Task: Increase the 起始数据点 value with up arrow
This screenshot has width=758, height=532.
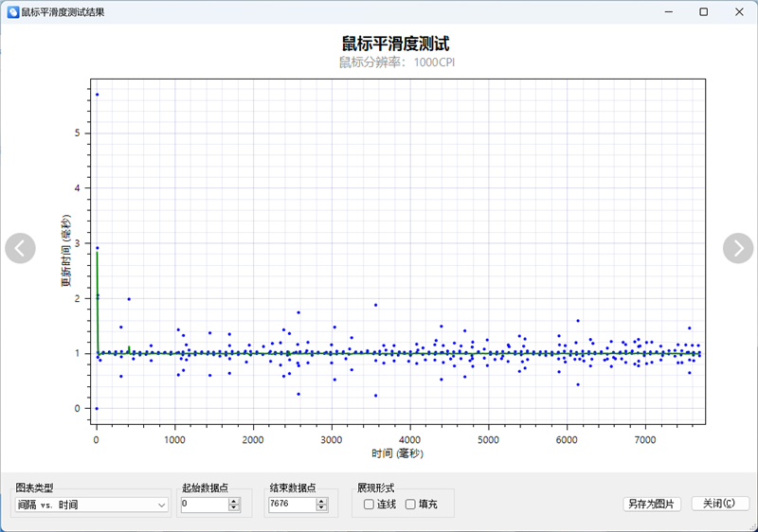Action: (234, 501)
